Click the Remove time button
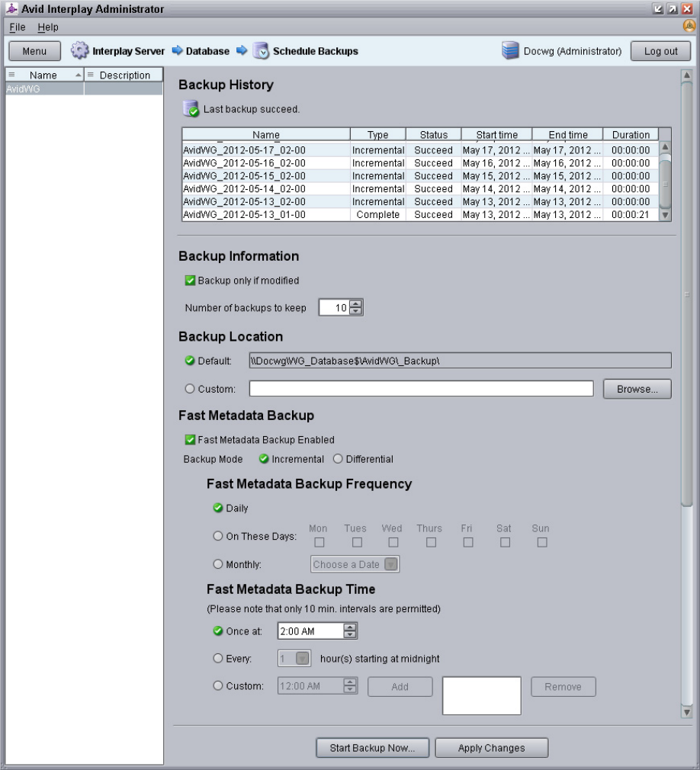This screenshot has height=770, width=700. (x=563, y=686)
